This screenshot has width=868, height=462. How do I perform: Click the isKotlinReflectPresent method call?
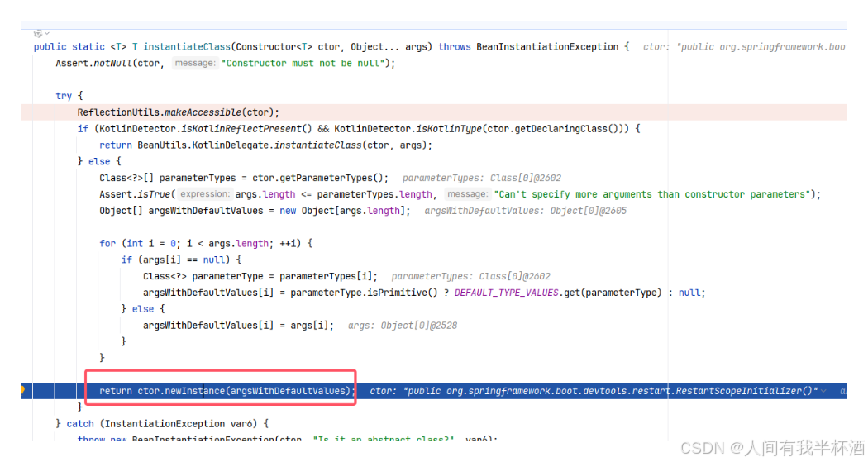241,129
